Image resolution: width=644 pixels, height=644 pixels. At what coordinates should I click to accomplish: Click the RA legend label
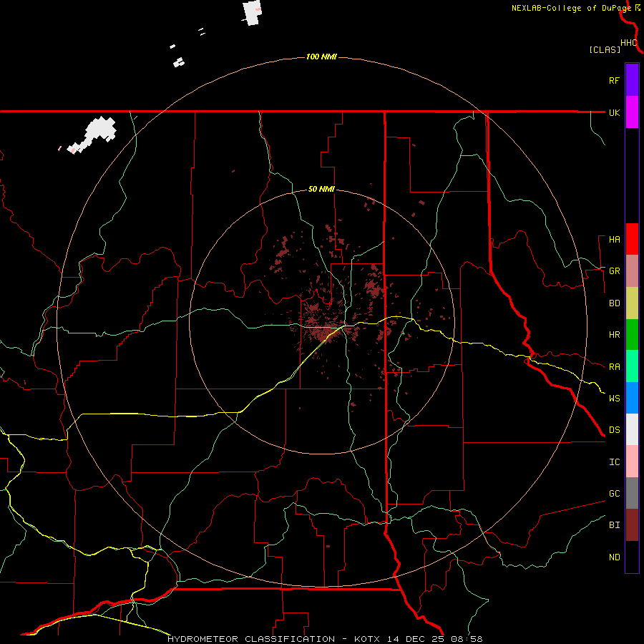(614, 367)
